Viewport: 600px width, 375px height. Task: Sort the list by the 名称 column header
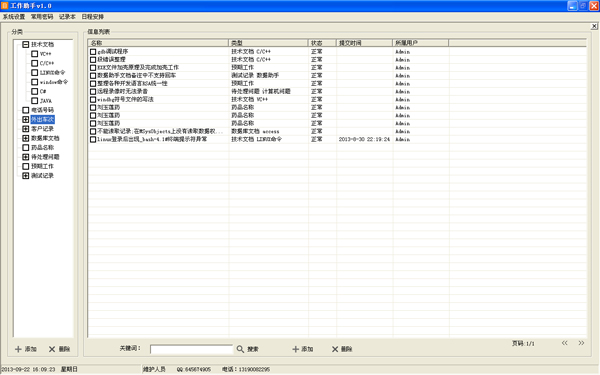[158, 43]
